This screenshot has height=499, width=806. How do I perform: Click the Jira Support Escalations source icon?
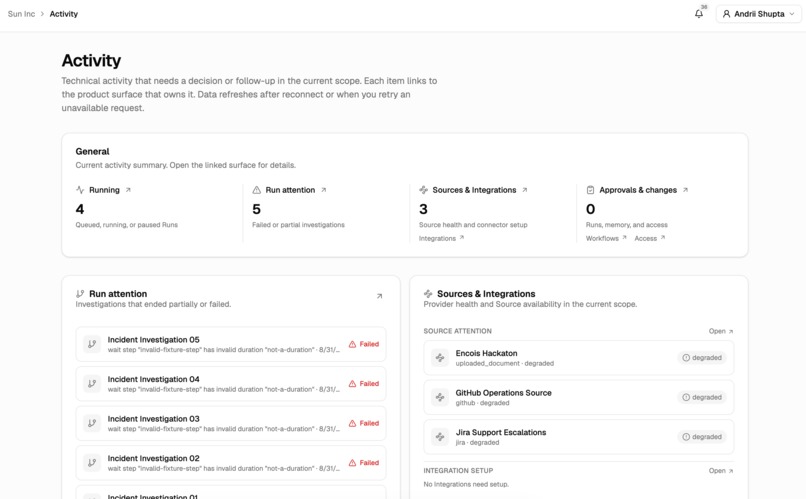point(440,437)
